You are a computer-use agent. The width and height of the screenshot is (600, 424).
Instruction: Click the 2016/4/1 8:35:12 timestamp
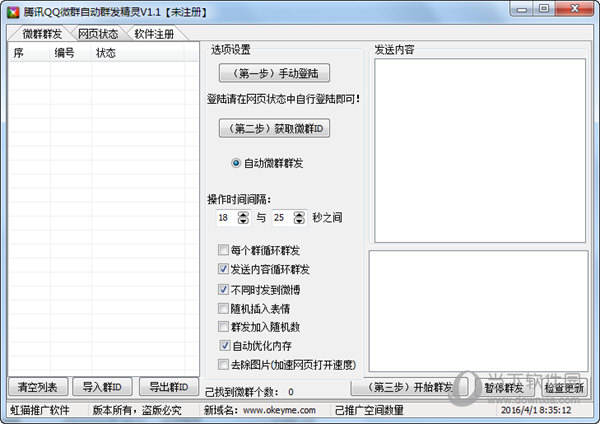click(x=536, y=410)
